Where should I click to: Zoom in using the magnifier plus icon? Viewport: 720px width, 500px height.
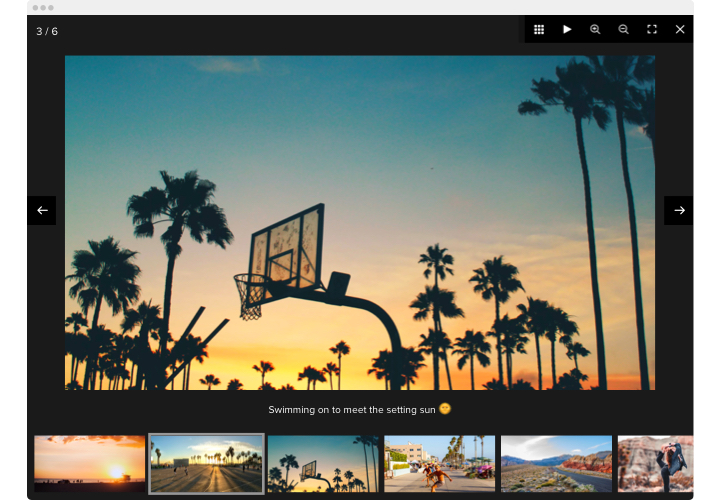[595, 30]
